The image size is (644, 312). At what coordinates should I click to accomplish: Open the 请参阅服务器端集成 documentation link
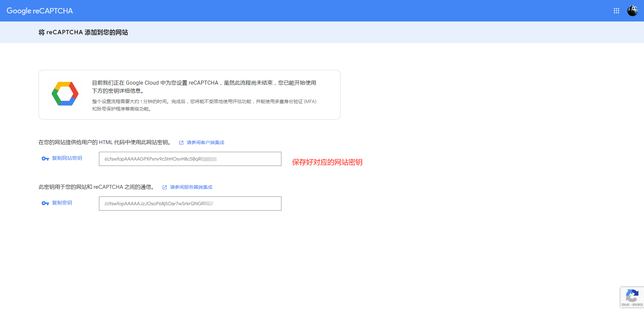[x=191, y=187]
